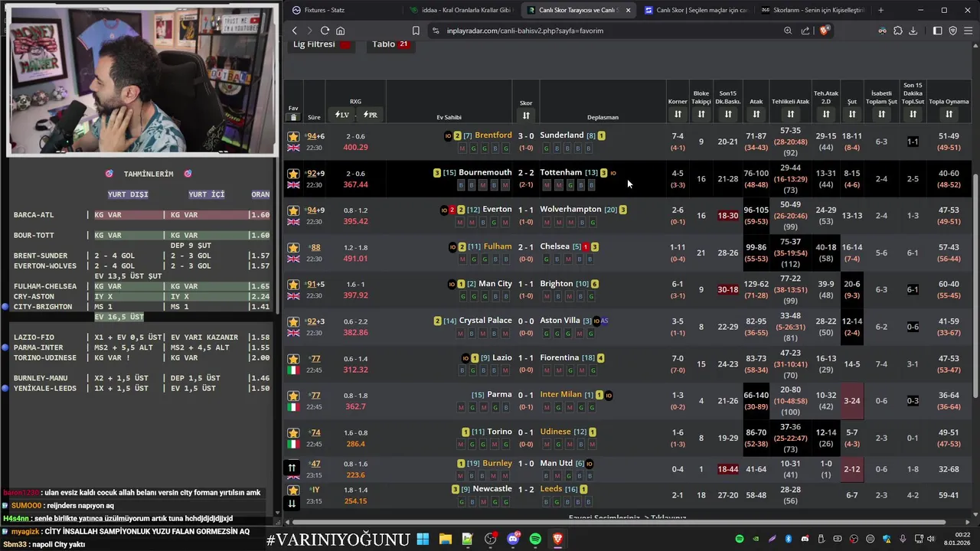Sort by the İsabetli Toplam Şut arrows
The height and width of the screenshot is (551, 980).
(882, 114)
